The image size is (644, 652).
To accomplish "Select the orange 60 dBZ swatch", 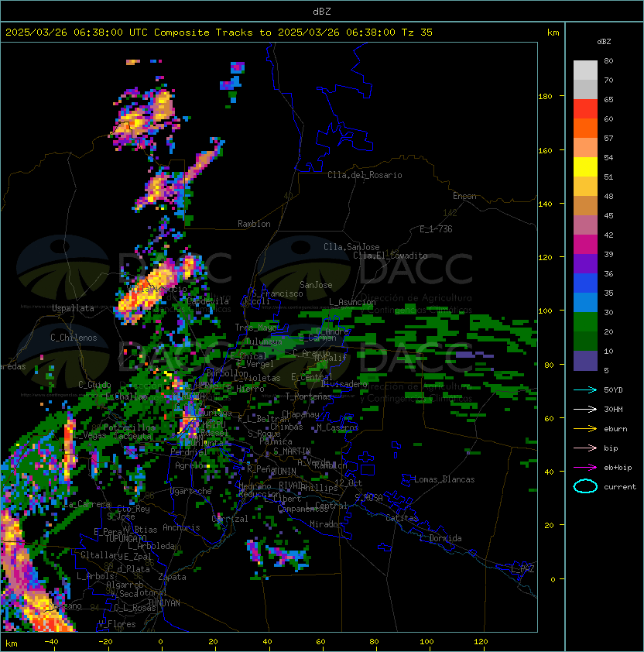I will point(585,128).
